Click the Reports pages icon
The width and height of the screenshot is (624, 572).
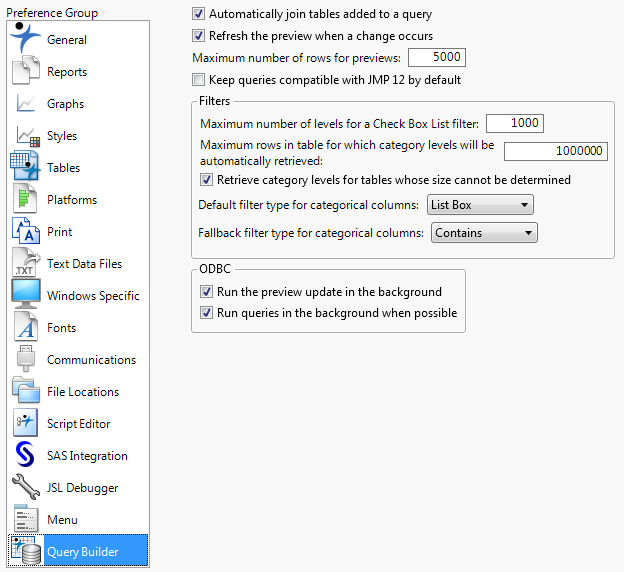[x=26, y=70]
